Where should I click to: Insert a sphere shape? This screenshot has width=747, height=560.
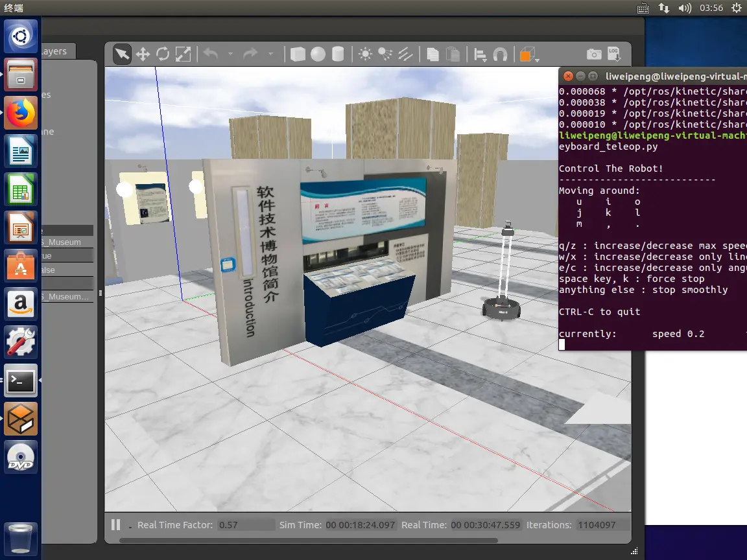(318, 54)
